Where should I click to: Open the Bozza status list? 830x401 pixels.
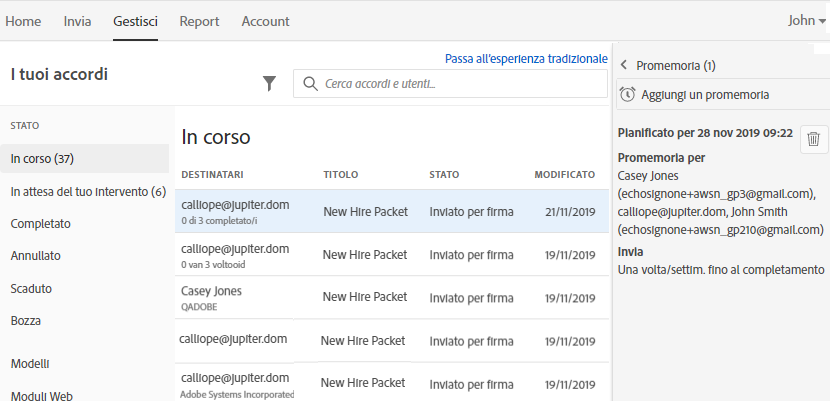tap(27, 321)
